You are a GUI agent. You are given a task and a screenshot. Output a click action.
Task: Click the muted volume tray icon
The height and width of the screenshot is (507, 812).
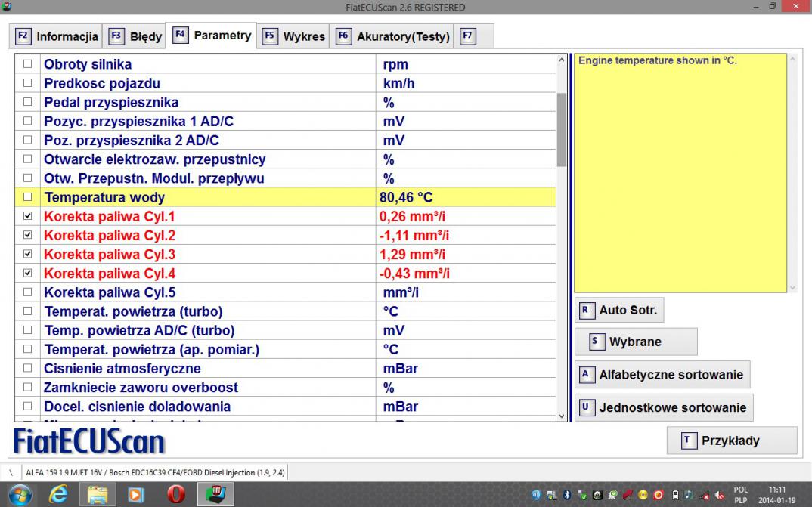pos(719,495)
